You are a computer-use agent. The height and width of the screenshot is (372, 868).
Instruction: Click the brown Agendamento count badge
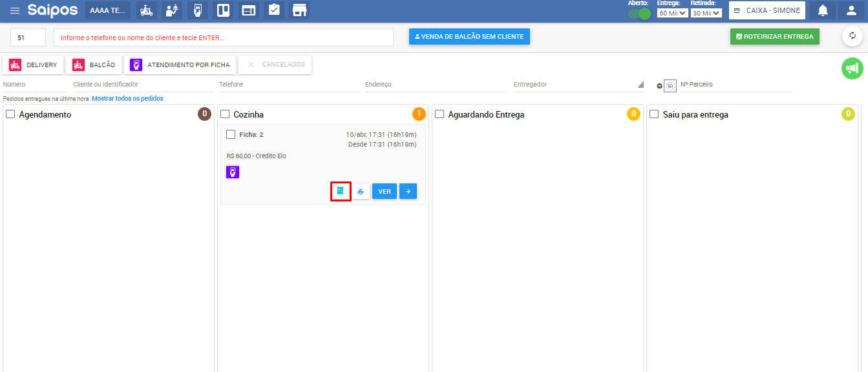pos(204,114)
